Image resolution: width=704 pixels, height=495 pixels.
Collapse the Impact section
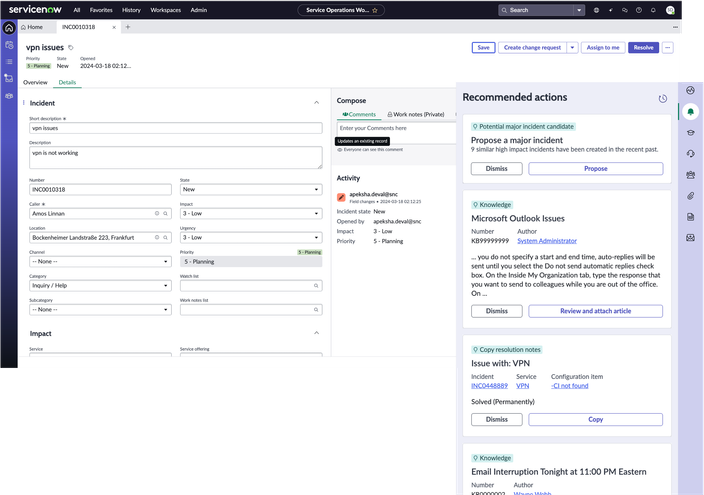click(x=317, y=333)
